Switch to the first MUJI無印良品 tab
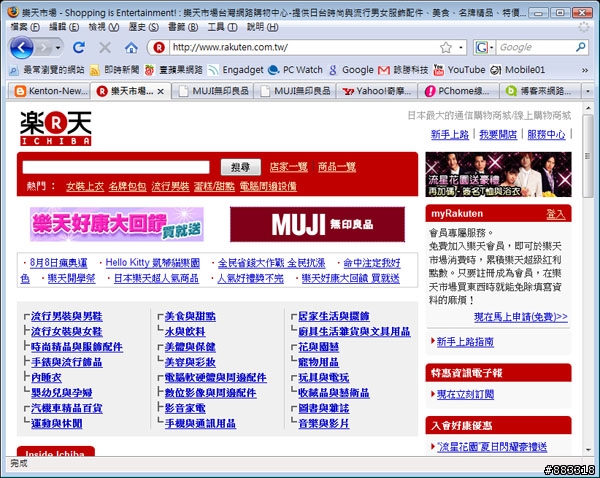The height and width of the screenshot is (478, 600). [213, 91]
